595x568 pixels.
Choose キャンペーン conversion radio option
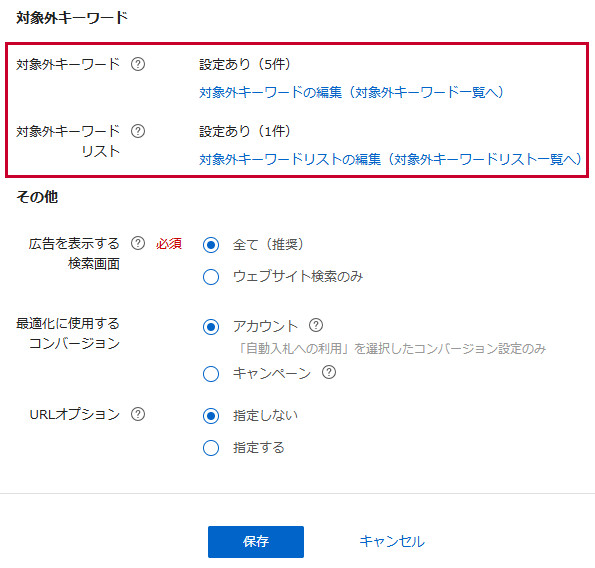(211, 374)
